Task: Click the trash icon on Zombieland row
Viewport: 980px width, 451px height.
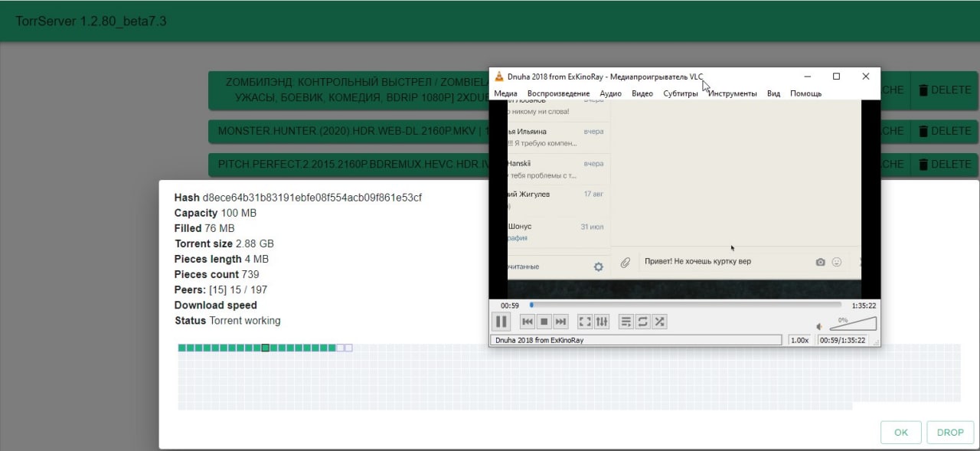Action: [x=923, y=90]
